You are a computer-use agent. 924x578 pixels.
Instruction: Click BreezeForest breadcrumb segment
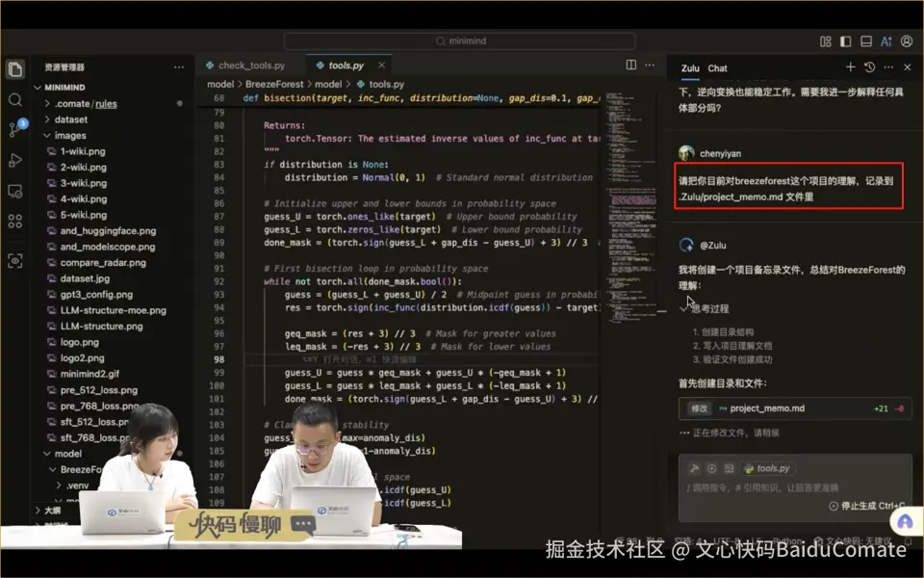point(274,85)
